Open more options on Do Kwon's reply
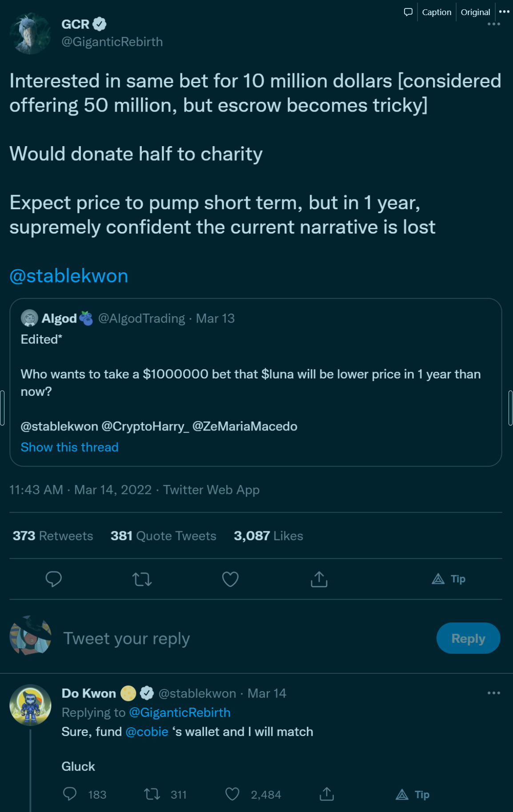Viewport: 513px width, 812px height. 493,693
